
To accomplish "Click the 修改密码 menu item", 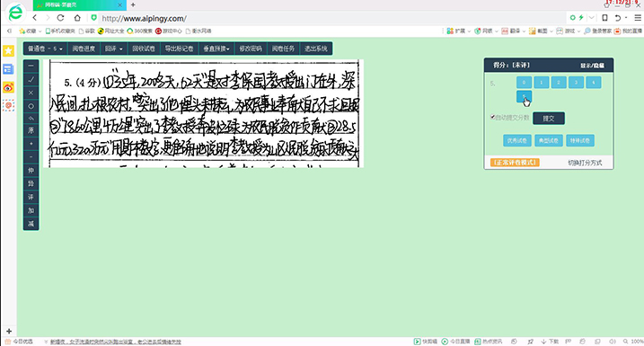I will point(251,49).
